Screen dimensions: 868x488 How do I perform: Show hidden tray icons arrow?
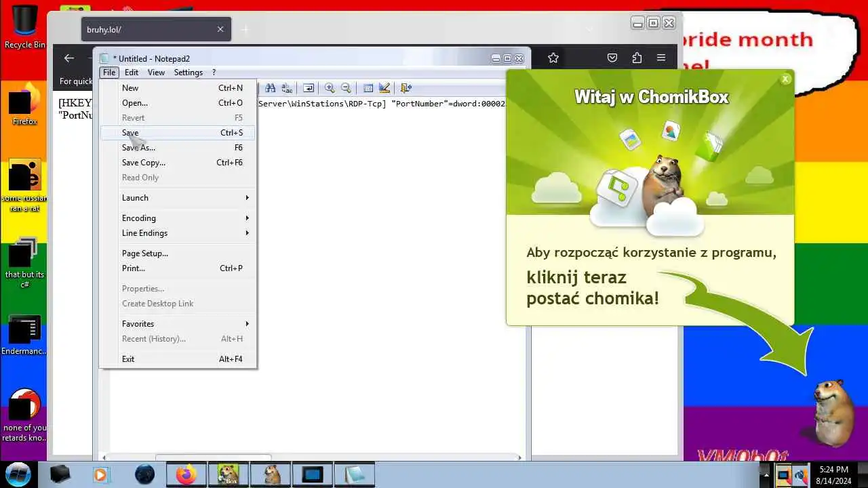[766, 474]
